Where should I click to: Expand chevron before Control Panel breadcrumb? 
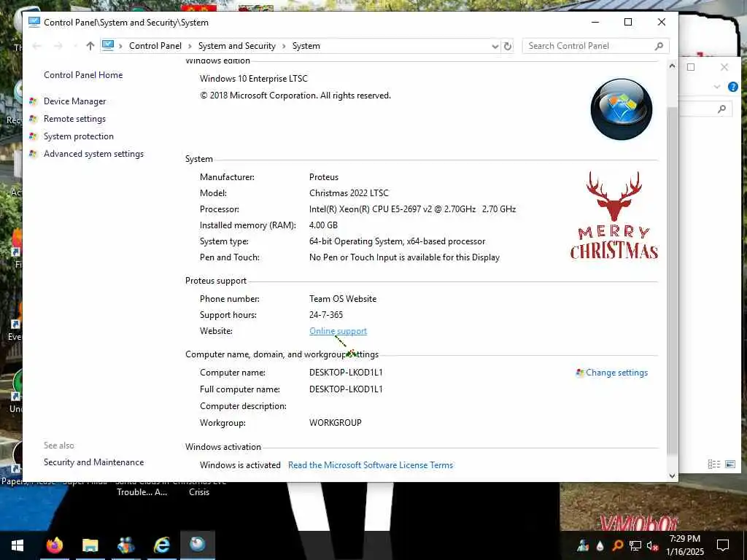coord(120,46)
